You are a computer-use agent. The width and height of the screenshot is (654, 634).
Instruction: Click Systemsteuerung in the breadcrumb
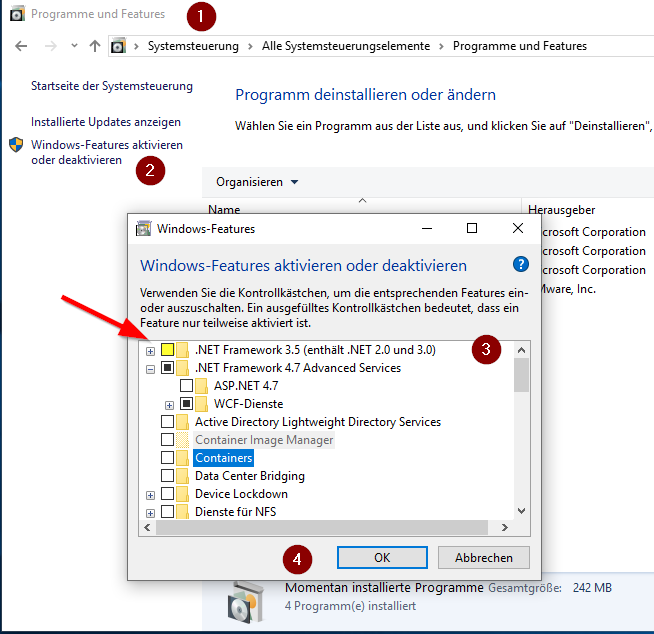(193, 46)
